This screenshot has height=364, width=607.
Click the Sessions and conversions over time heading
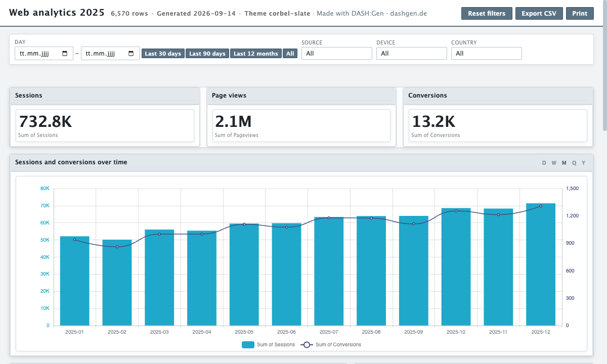(x=71, y=162)
